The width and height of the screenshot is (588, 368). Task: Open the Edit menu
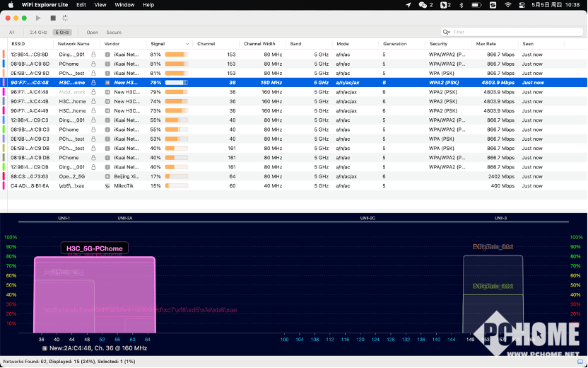(x=81, y=5)
